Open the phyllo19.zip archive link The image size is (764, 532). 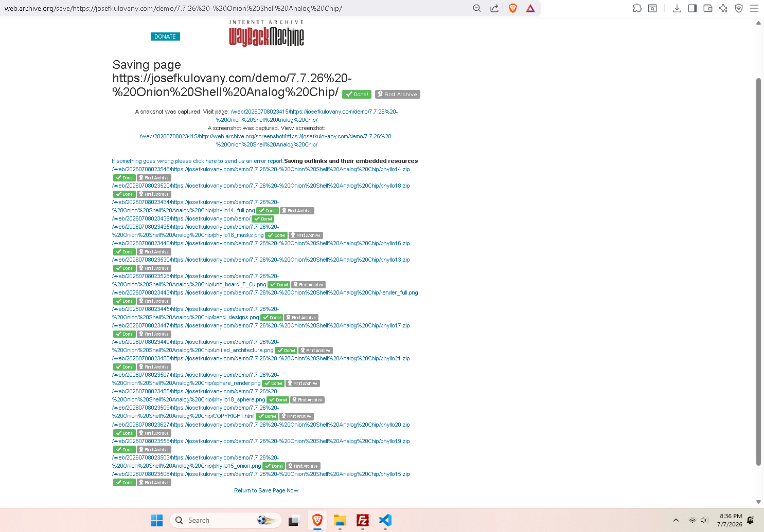pos(261,441)
